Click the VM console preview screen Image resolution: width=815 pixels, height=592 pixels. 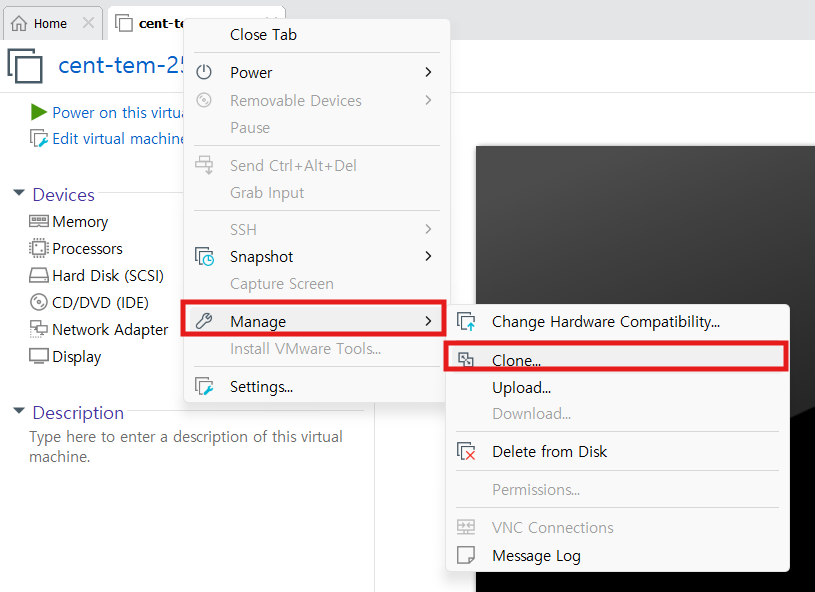[645, 369]
